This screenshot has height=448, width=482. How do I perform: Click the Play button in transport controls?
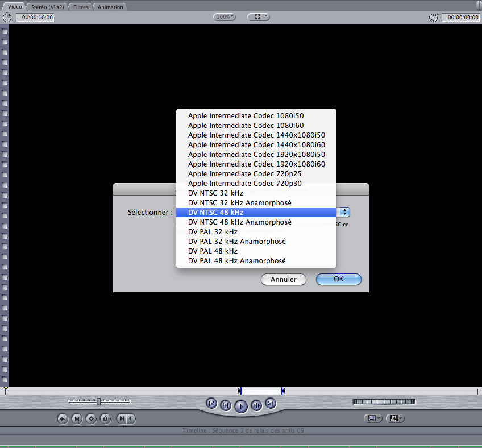[241, 406]
